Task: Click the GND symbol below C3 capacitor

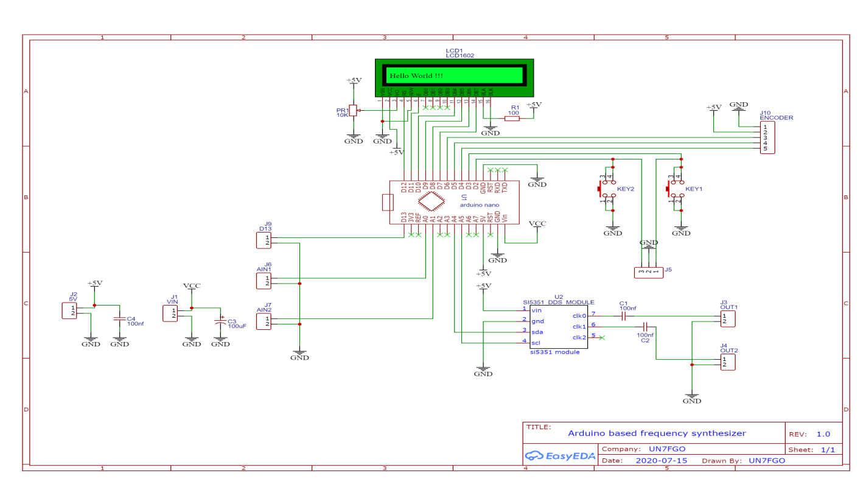Action: coord(220,342)
